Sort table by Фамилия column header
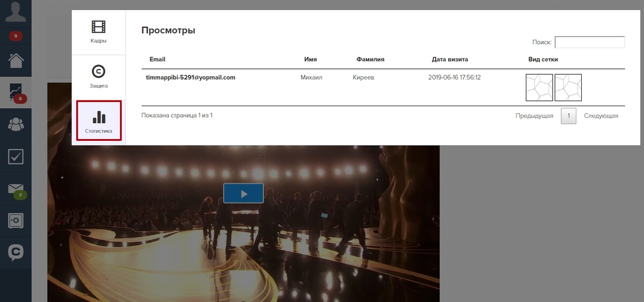This screenshot has width=644, height=302. pyautogui.click(x=370, y=59)
